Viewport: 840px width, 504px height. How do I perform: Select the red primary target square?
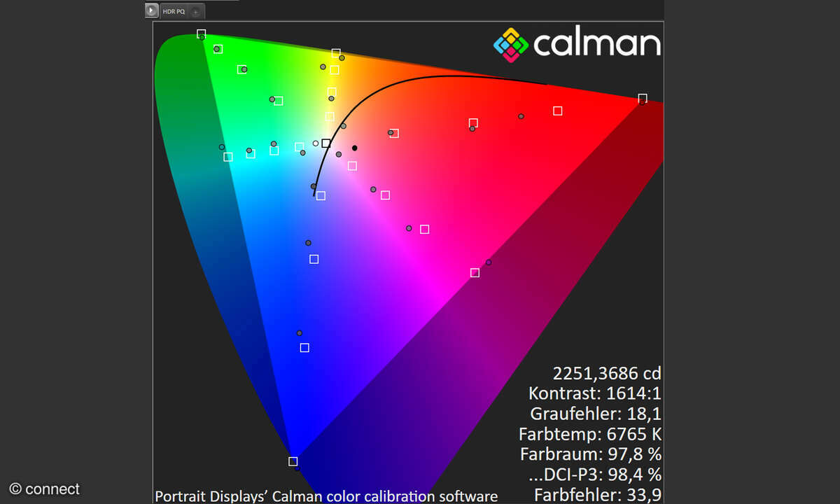[x=643, y=99]
